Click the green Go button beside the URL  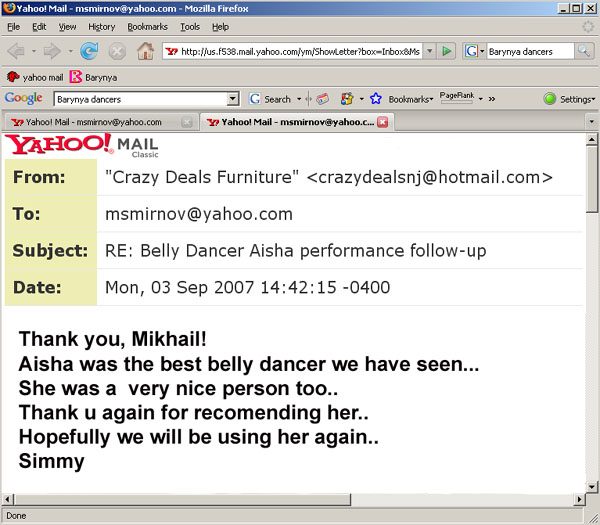[x=447, y=50]
